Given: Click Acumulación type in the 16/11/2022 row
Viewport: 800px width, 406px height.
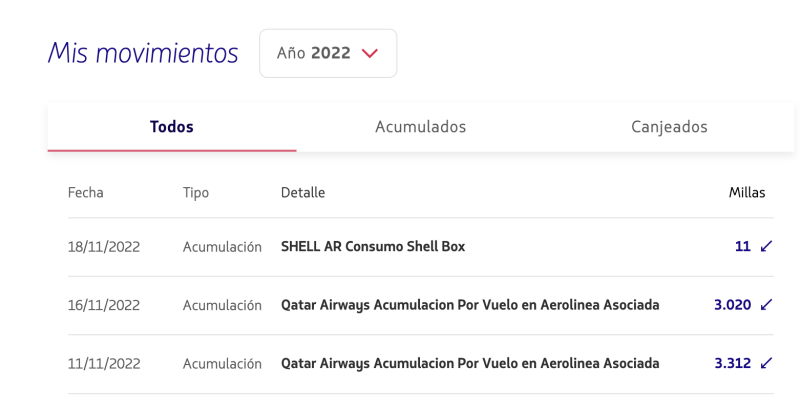Looking at the screenshot, I should click(x=222, y=305).
